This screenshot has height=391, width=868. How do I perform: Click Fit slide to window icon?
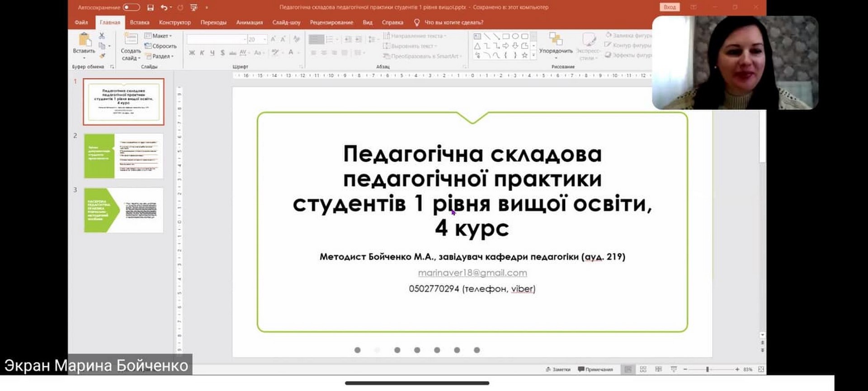761,369
